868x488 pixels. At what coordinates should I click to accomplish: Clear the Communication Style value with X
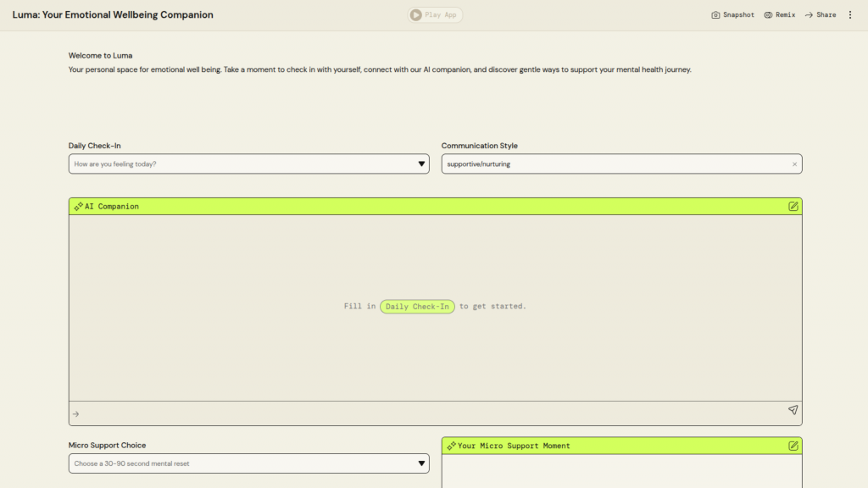794,164
